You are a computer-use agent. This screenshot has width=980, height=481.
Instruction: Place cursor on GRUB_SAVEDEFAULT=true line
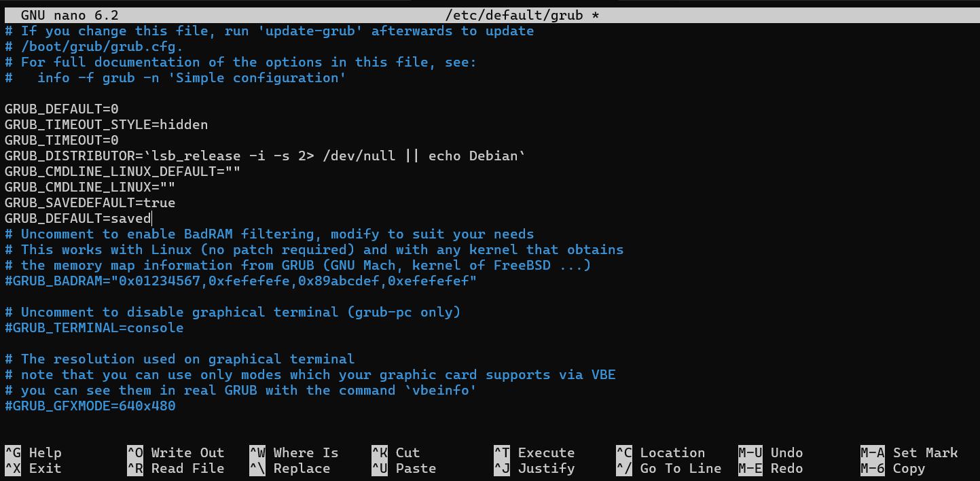click(x=88, y=202)
